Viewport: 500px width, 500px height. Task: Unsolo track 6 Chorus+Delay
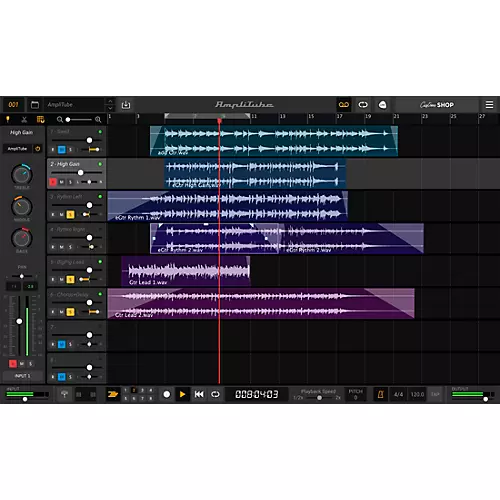click(70, 312)
